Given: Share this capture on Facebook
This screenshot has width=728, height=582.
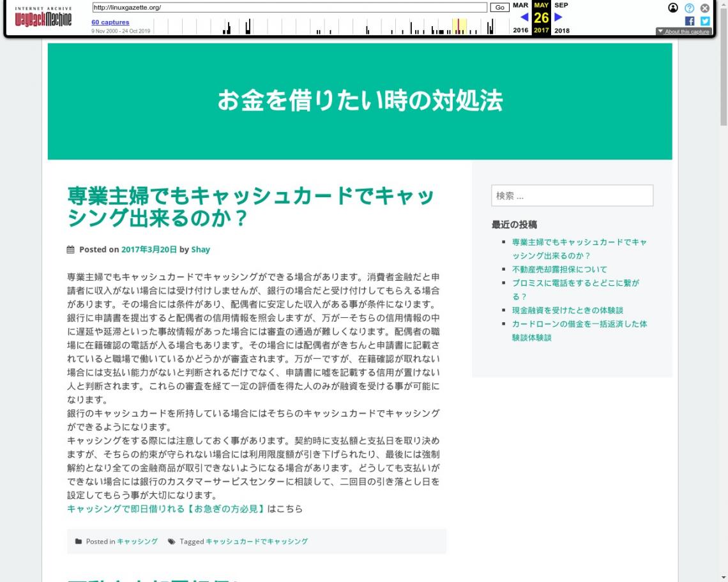Looking at the screenshot, I should tap(690, 21).
